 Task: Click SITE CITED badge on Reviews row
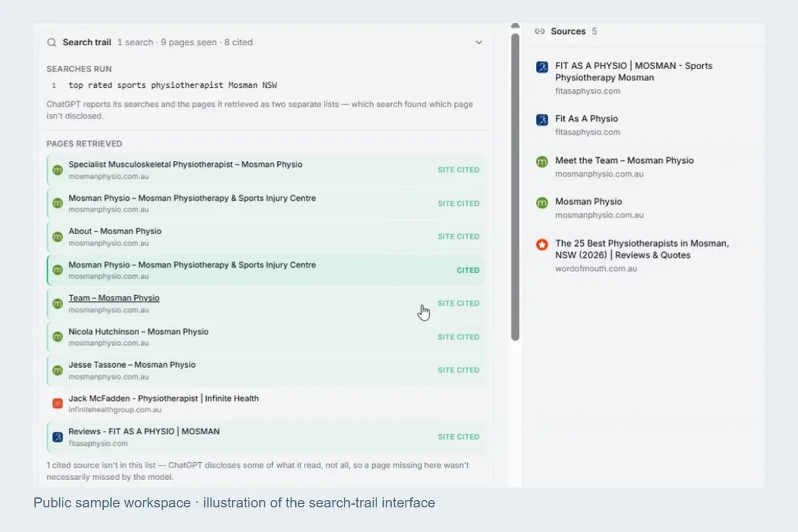[x=458, y=437]
